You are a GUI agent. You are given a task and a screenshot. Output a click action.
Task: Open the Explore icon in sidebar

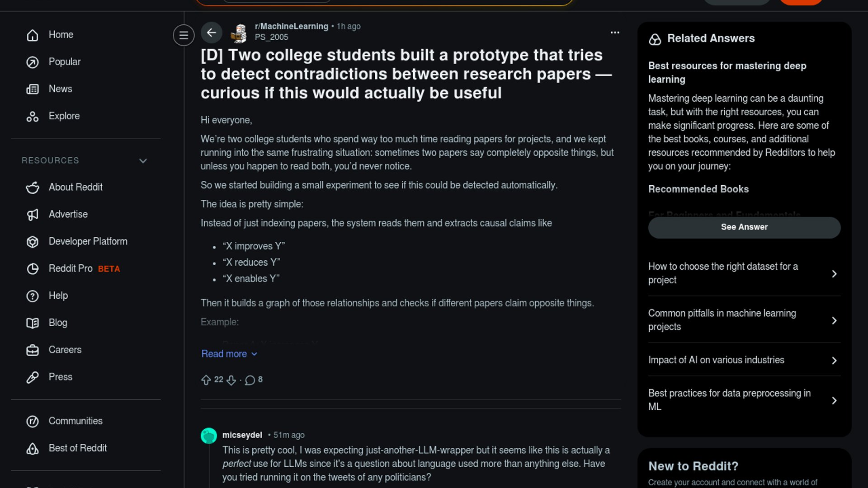pos(33,116)
